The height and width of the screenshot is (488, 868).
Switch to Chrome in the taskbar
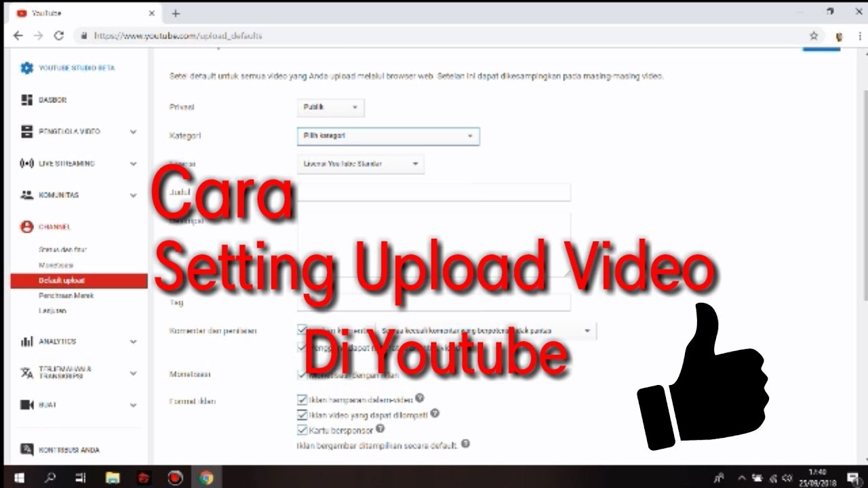click(207, 477)
